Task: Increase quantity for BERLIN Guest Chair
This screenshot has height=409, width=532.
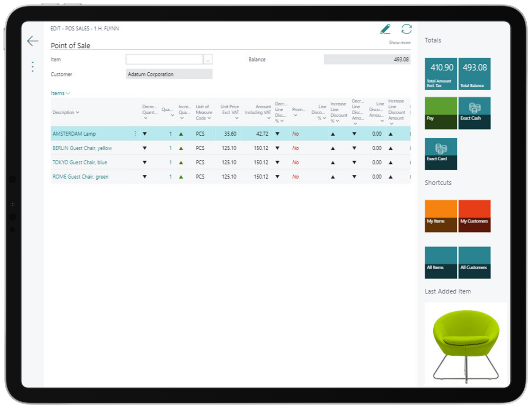Action: point(181,148)
